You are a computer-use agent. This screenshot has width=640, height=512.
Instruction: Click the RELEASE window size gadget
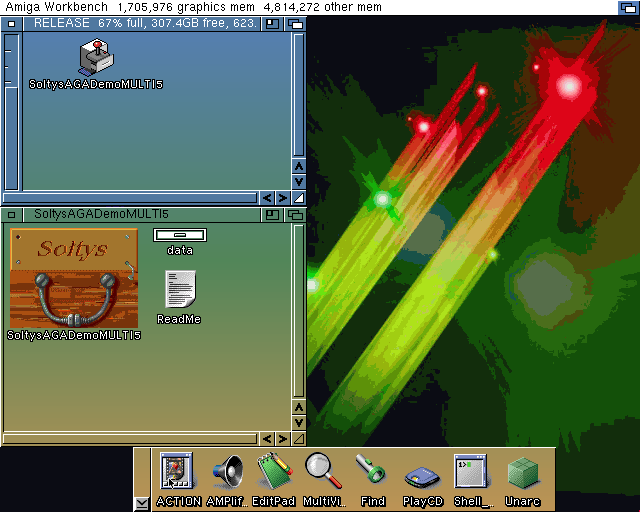coord(299,198)
